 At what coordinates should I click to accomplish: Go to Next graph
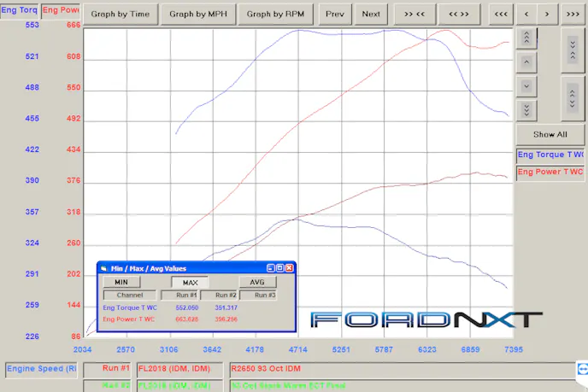click(371, 14)
